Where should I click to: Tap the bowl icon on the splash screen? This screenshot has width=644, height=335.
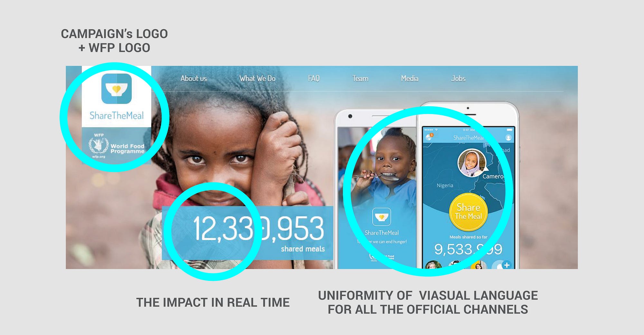(x=382, y=217)
